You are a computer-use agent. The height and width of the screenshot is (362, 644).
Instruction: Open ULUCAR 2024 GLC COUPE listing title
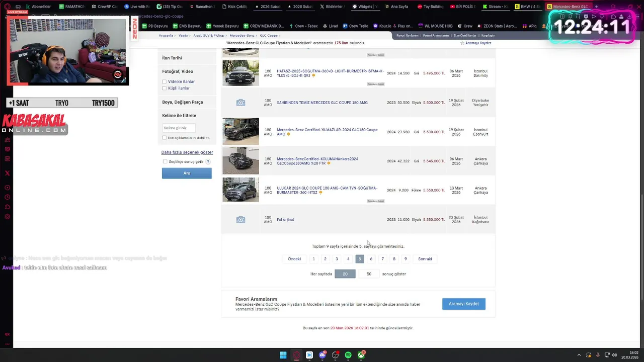click(x=327, y=190)
